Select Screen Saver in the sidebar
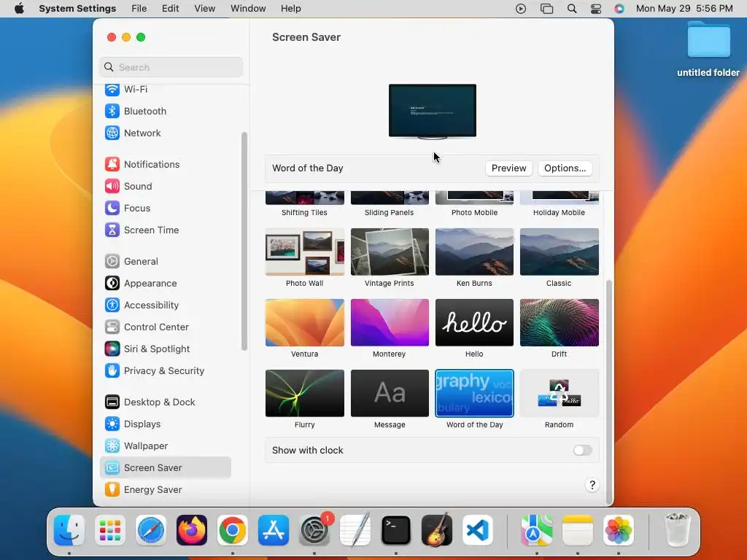 pos(166,467)
